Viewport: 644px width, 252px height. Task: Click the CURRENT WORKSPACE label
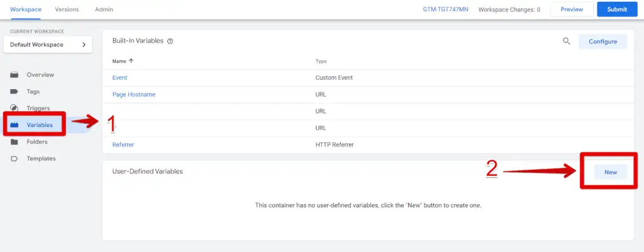[x=37, y=31]
